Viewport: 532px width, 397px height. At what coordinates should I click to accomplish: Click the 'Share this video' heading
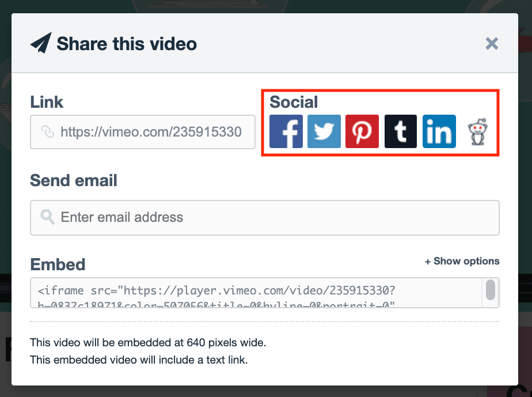tap(127, 44)
